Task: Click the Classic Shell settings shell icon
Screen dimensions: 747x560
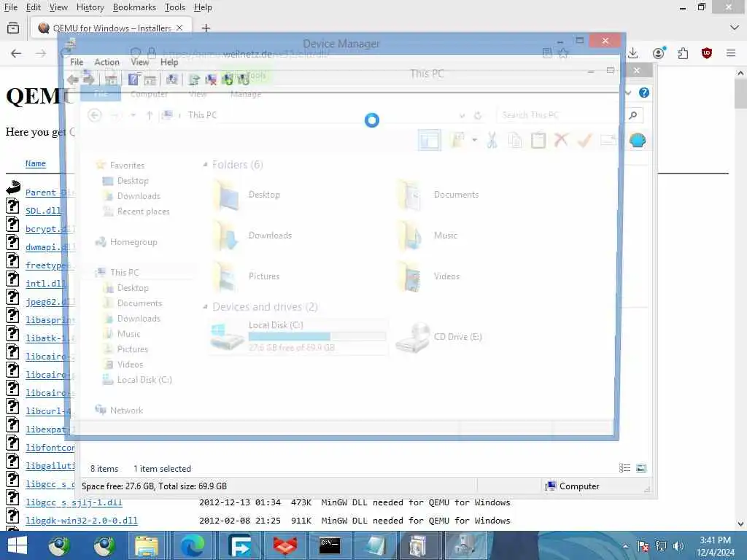Action: click(638, 141)
